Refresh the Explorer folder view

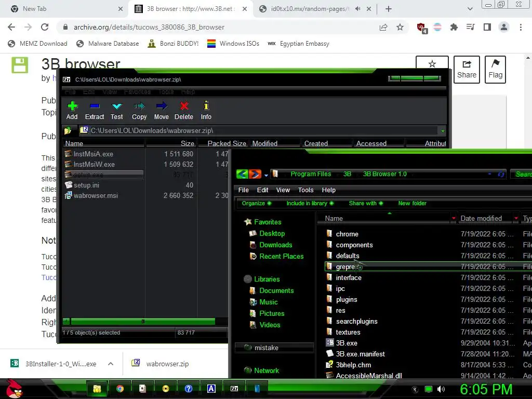(501, 175)
